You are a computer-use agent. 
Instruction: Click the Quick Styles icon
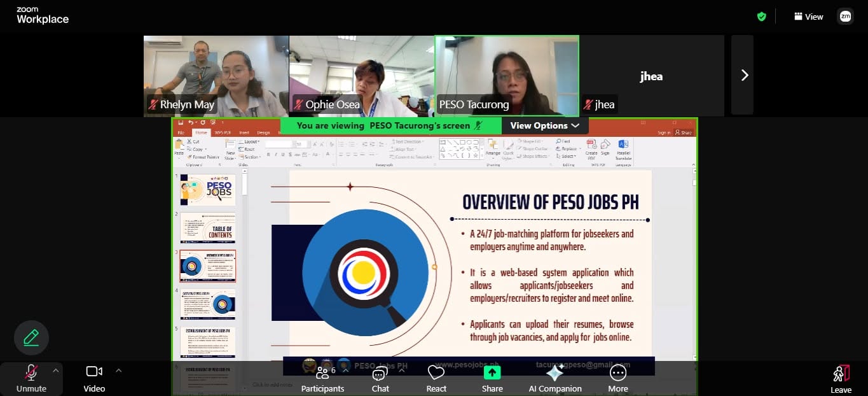click(x=509, y=146)
